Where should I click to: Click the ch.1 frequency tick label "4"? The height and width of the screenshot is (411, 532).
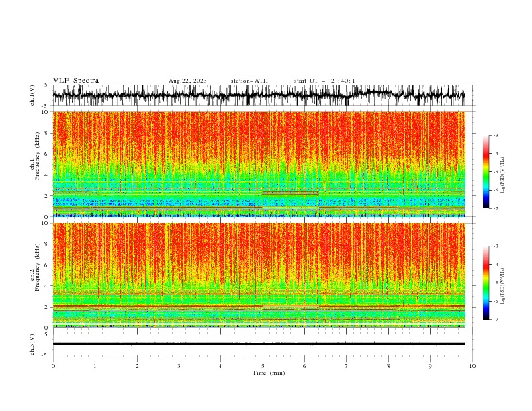coord(47,175)
